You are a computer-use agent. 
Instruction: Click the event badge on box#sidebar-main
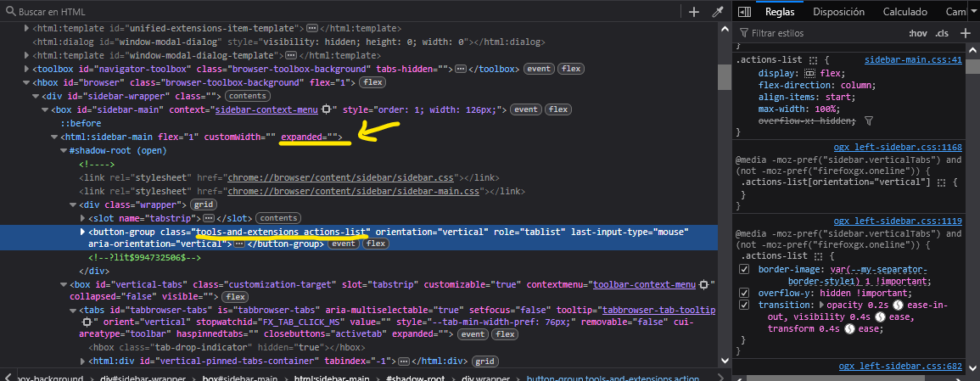click(x=525, y=109)
